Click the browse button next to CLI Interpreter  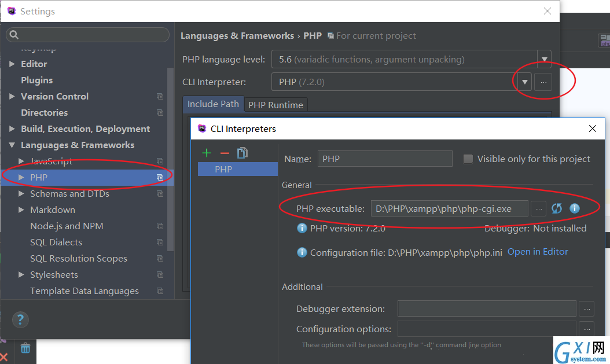(543, 82)
